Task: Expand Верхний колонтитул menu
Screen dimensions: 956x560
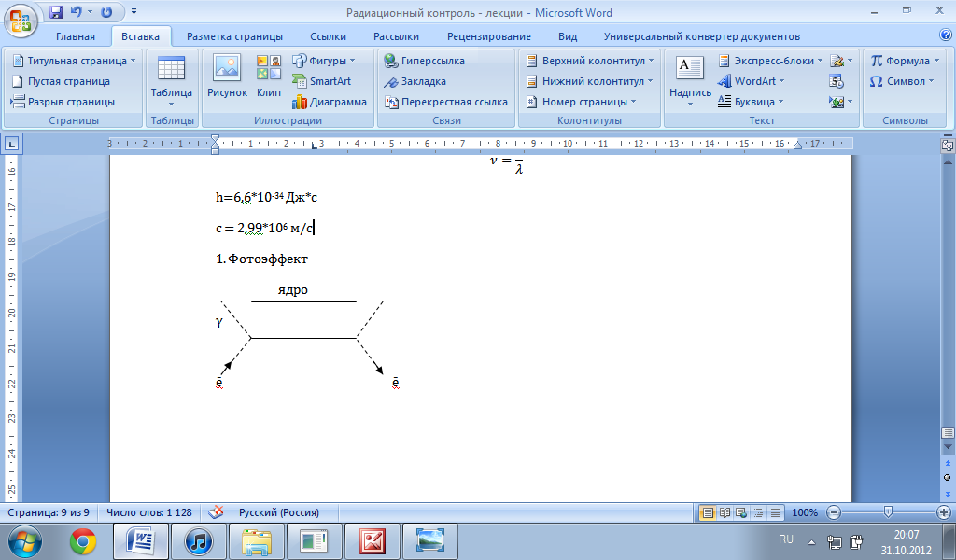Action: point(590,61)
